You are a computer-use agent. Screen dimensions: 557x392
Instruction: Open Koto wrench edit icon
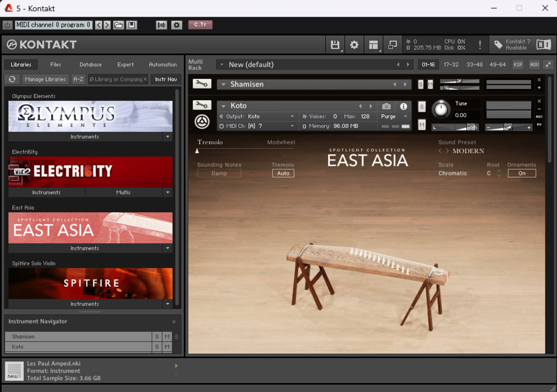point(202,105)
